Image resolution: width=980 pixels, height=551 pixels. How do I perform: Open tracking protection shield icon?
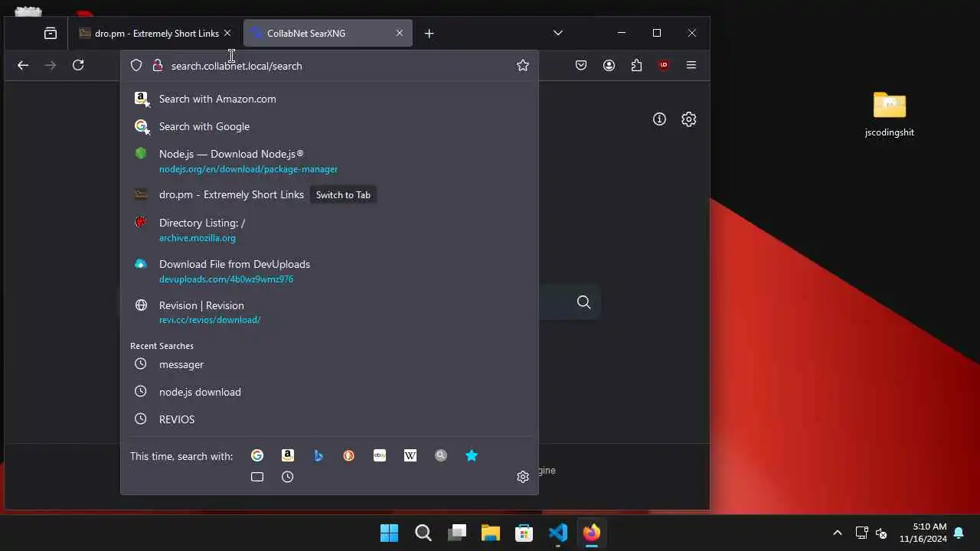(x=136, y=66)
